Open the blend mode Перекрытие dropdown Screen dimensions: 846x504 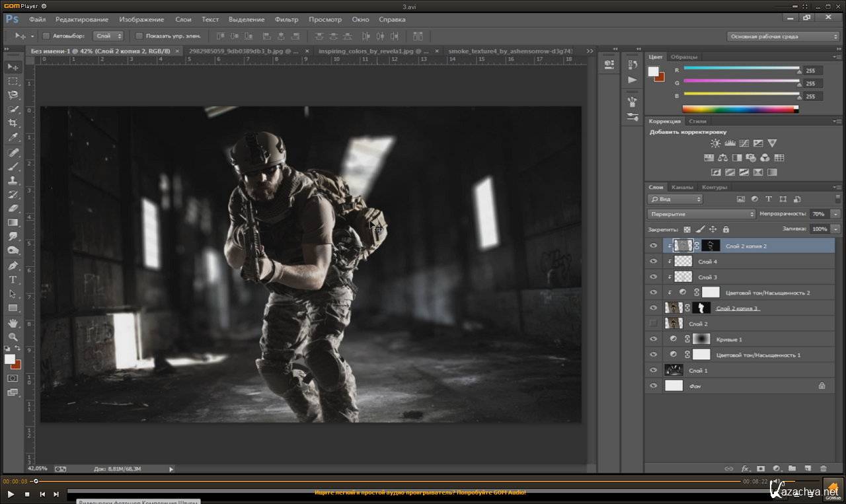(x=701, y=214)
